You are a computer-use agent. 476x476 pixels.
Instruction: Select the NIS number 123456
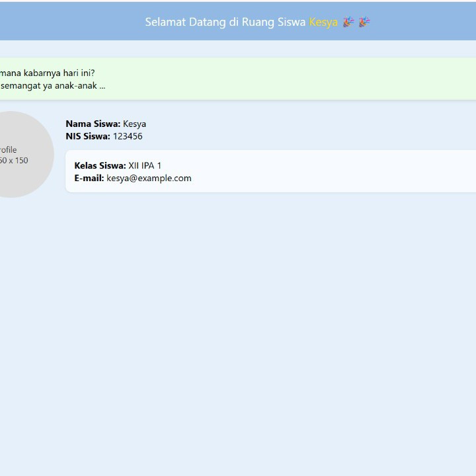[x=128, y=136]
